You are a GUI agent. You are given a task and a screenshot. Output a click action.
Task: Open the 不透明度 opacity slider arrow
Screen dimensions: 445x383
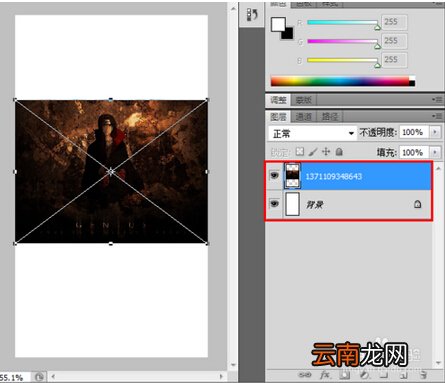click(435, 132)
